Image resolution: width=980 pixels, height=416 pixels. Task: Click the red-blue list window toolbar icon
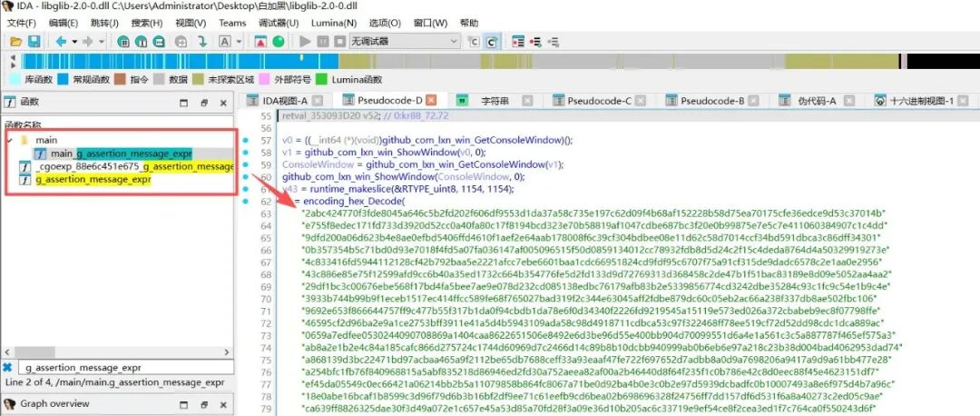click(518, 42)
